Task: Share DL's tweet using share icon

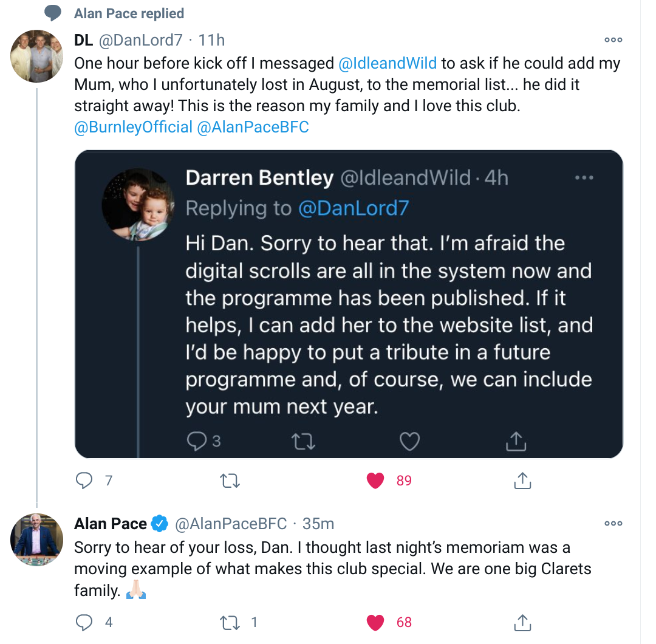Action: 522,481
